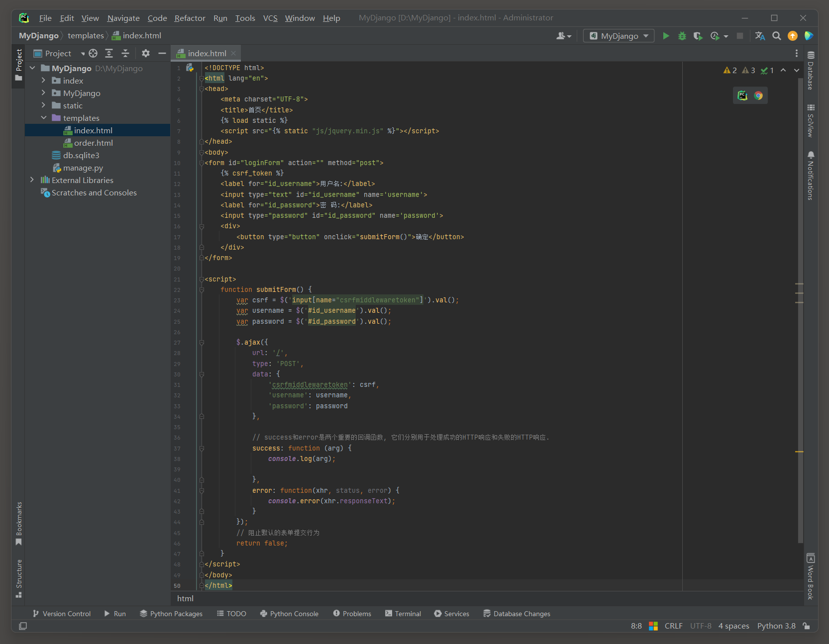Open the Word Book side panel
Viewport: 829px width, 644px height.
[811, 576]
